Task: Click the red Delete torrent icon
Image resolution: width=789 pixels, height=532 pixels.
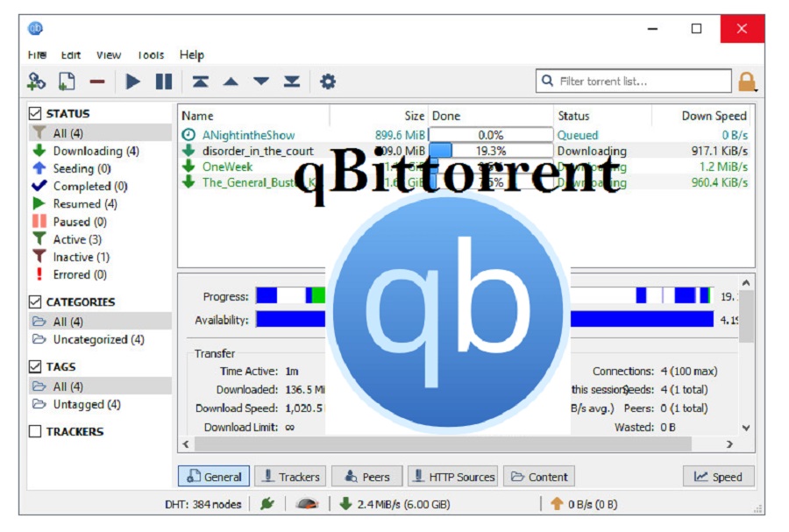Action: coord(97,82)
